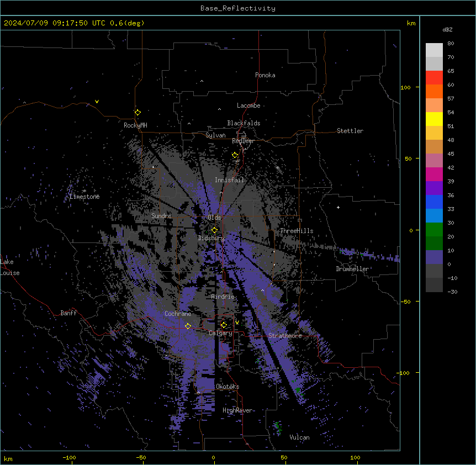Click the Limestone label
The image size is (476, 465).
[84, 197]
